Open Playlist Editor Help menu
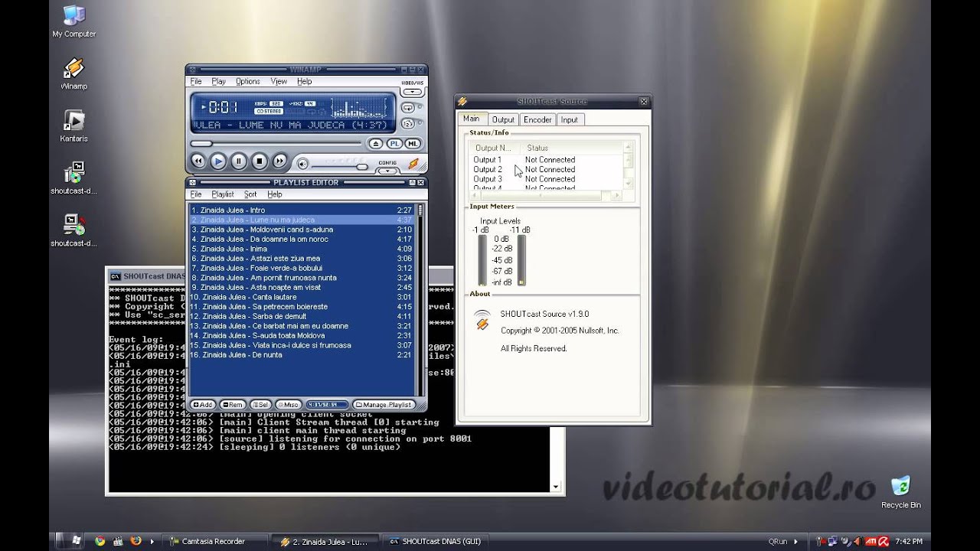980x551 pixels. point(274,194)
